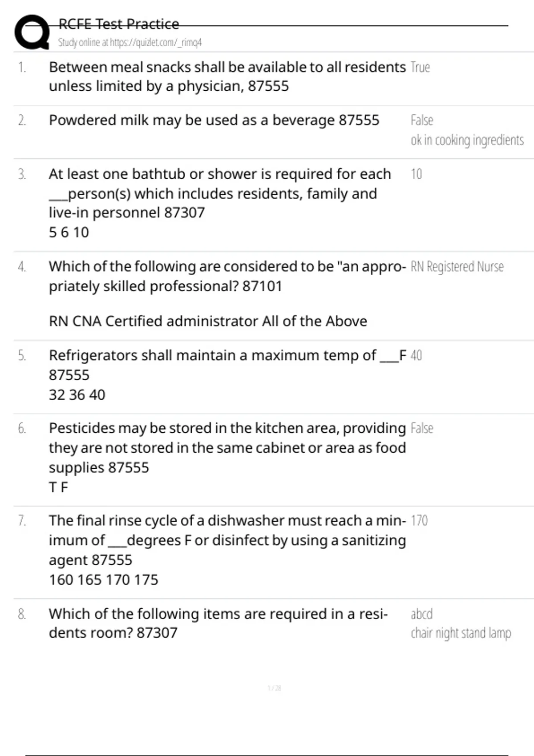Click the answer 'chair night stand lamp'
The image size is (534, 756).
click(x=461, y=633)
